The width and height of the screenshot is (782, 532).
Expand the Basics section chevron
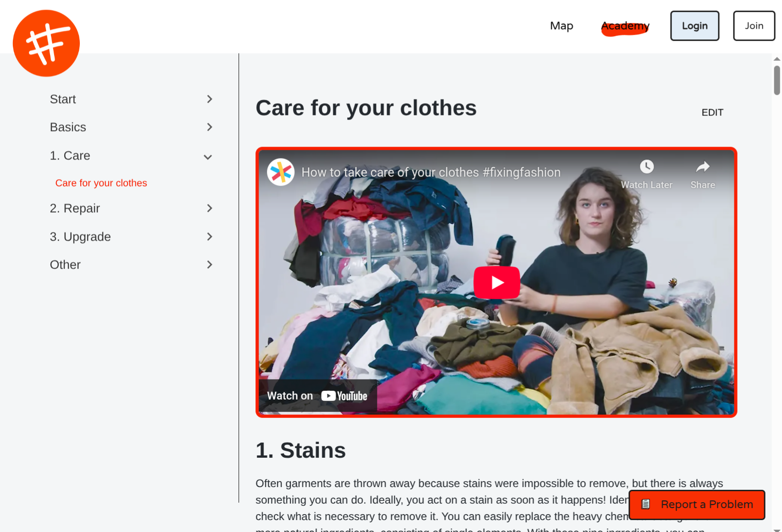tap(210, 127)
